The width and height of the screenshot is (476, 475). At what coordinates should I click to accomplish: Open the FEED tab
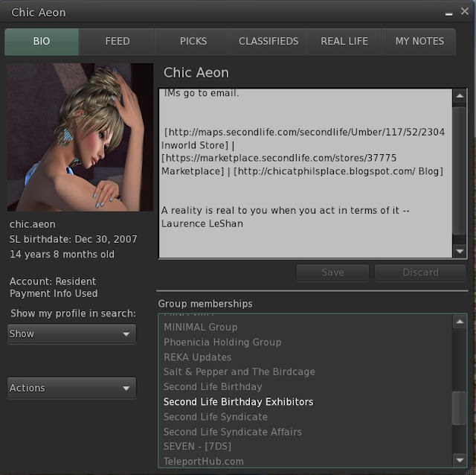tap(118, 42)
